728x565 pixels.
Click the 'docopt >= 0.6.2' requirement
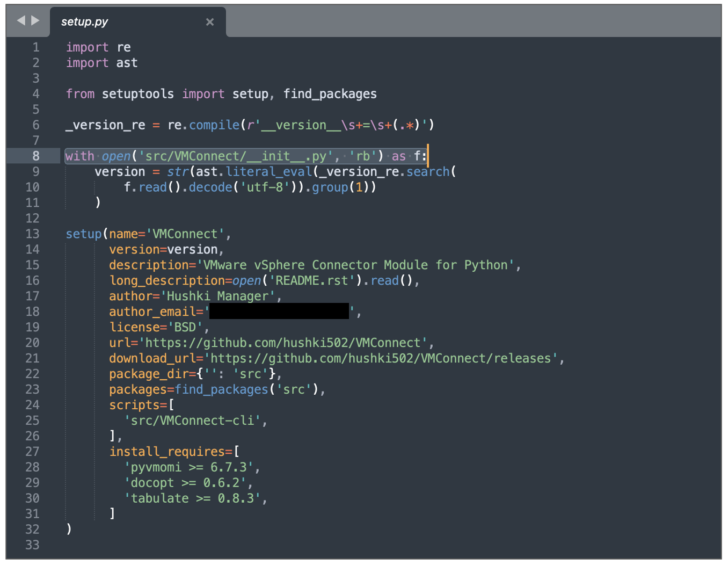pos(185,483)
